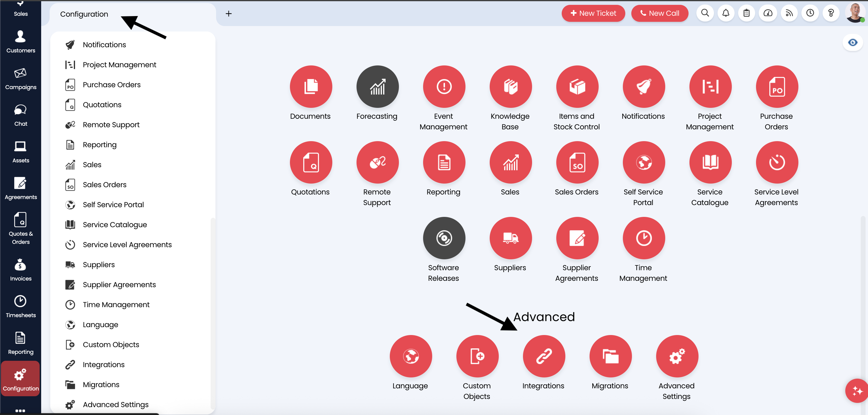The height and width of the screenshot is (415, 868).
Task: Switch to the Configuration tab
Action: [84, 14]
